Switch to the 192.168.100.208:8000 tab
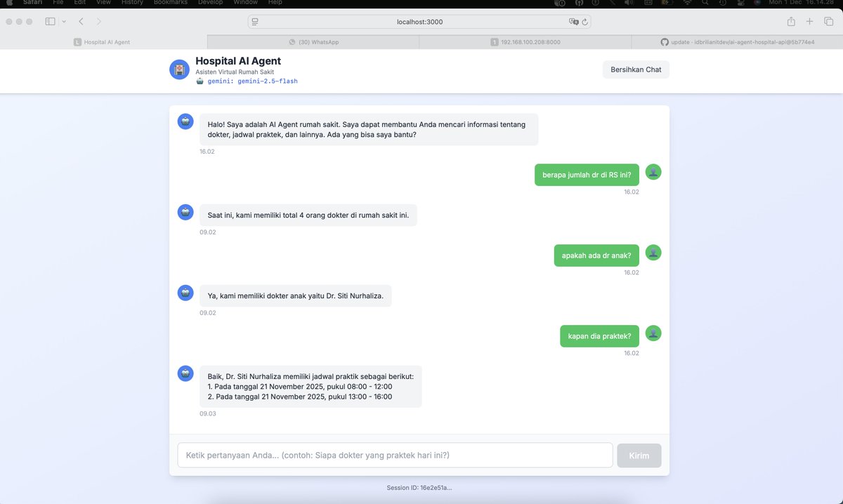The width and height of the screenshot is (843, 504). tap(525, 42)
